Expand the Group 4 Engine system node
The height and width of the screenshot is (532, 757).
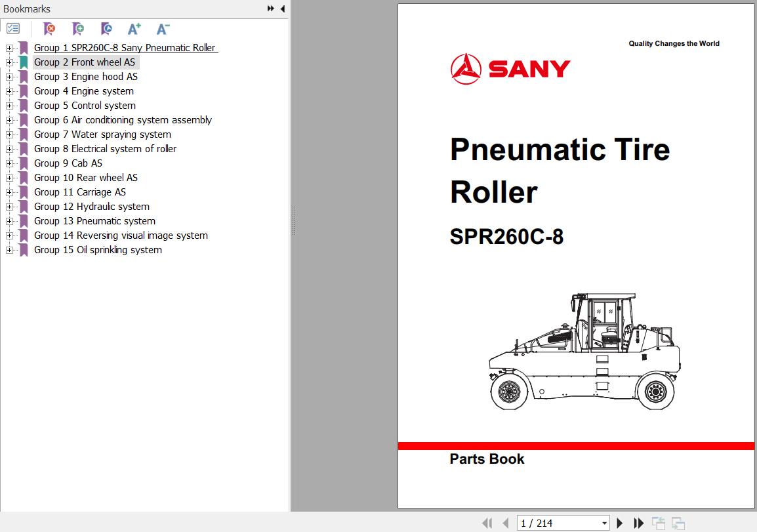coord(9,91)
